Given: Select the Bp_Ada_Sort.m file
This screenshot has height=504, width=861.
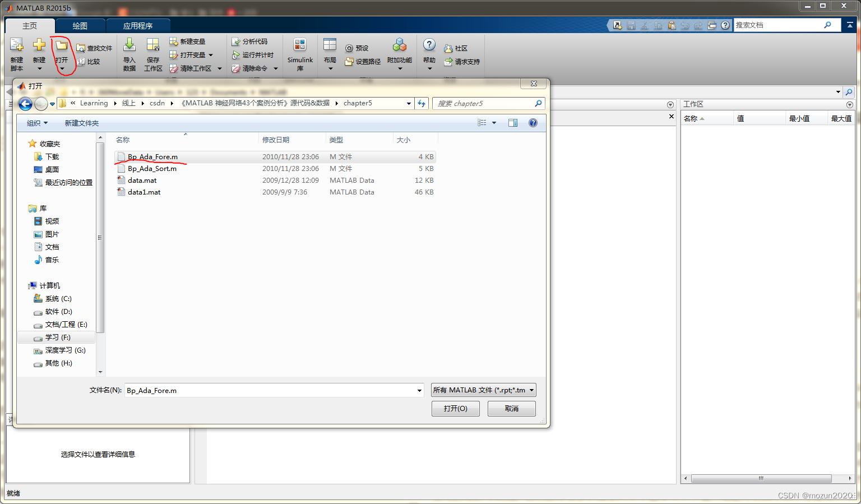Looking at the screenshot, I should pyautogui.click(x=275, y=169).
